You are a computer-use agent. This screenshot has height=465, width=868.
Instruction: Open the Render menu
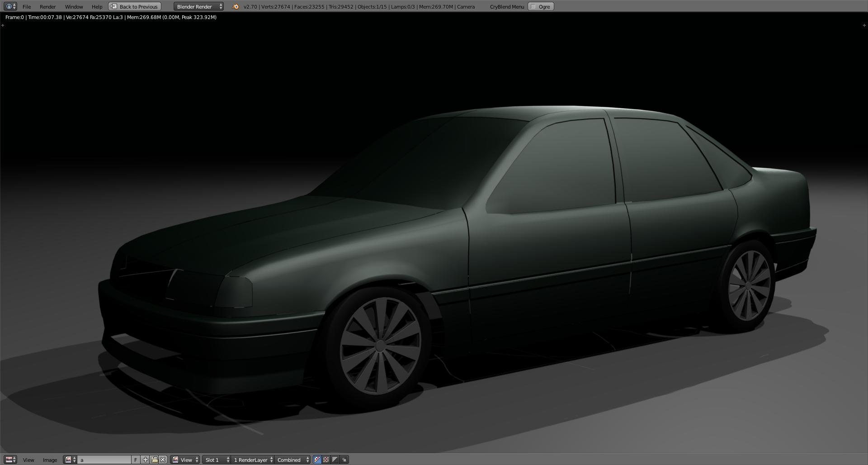coord(47,7)
